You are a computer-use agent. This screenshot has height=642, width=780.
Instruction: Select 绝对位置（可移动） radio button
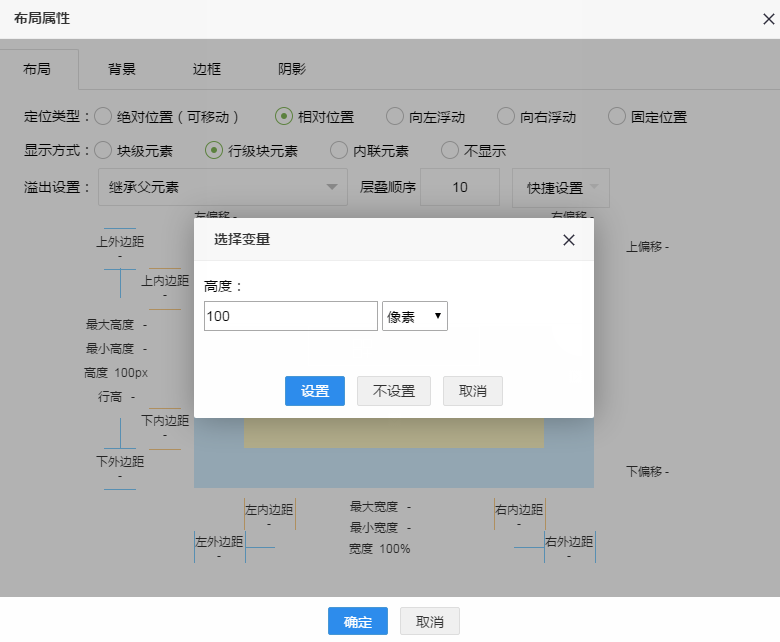[103, 117]
